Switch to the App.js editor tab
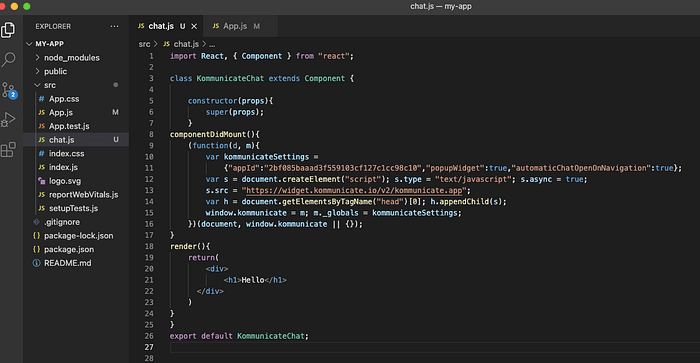The image size is (700, 363). tap(240, 26)
